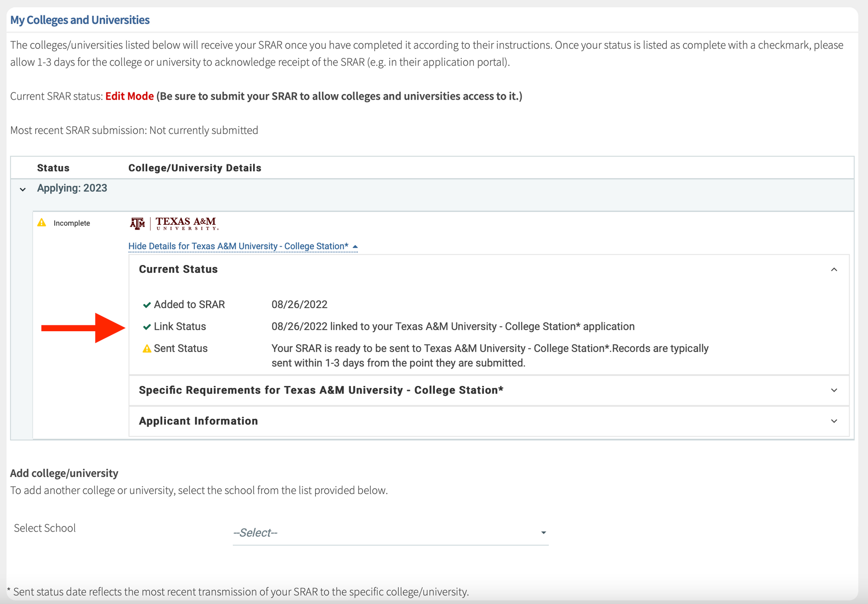Expand Specific Requirements for Texas A&M chevron
Screen dimensions: 868x604
click(834, 390)
